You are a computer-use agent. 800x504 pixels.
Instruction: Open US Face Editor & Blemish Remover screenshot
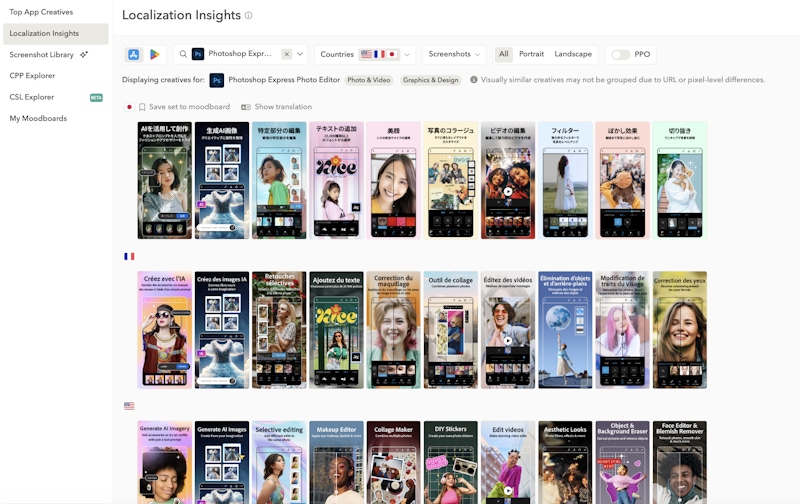680,462
